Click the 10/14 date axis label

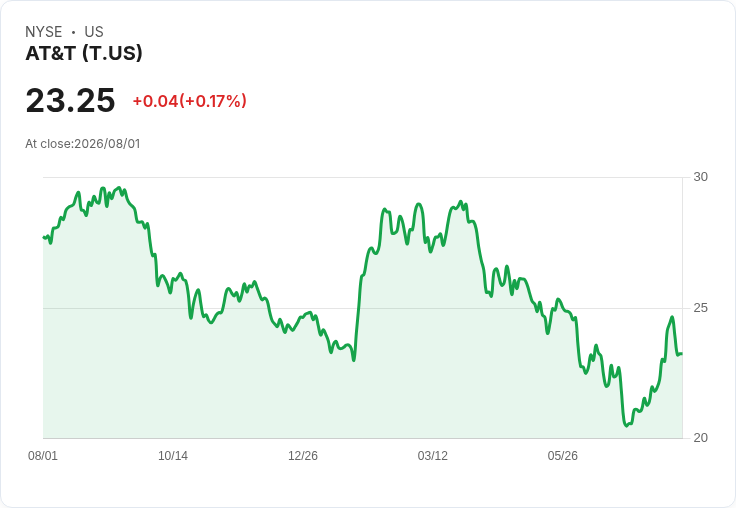pyautogui.click(x=173, y=455)
